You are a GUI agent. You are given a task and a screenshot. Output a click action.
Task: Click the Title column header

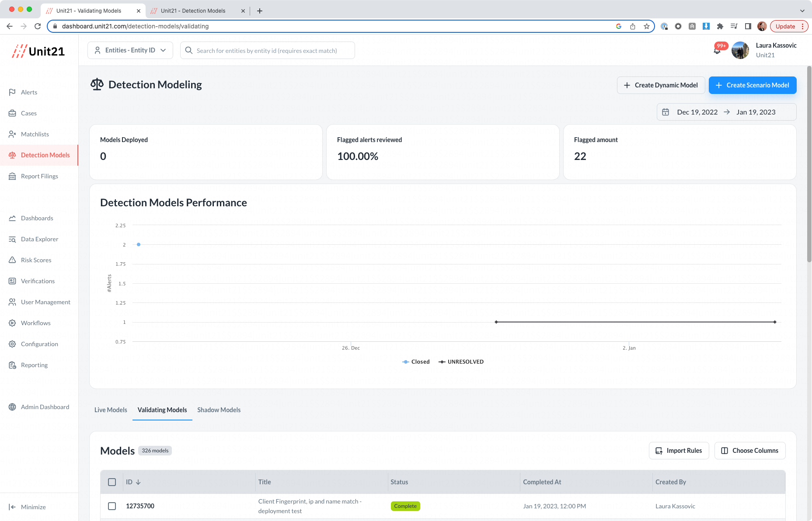click(265, 482)
